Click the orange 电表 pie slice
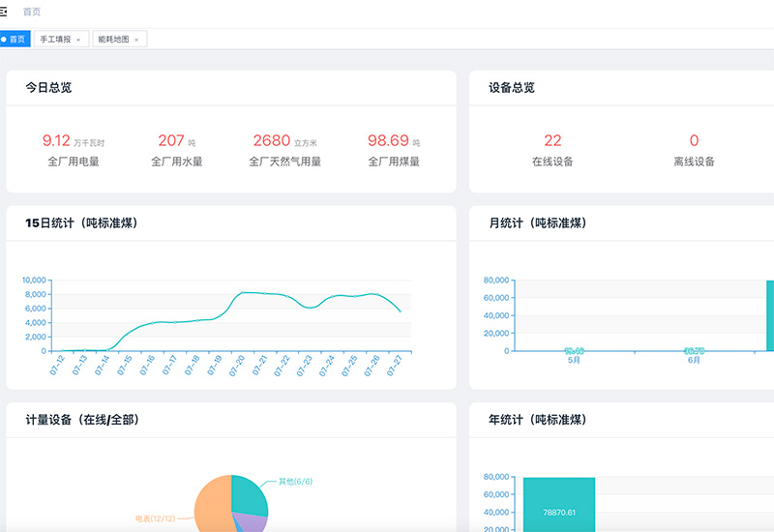This screenshot has height=532, width=774. (211, 506)
